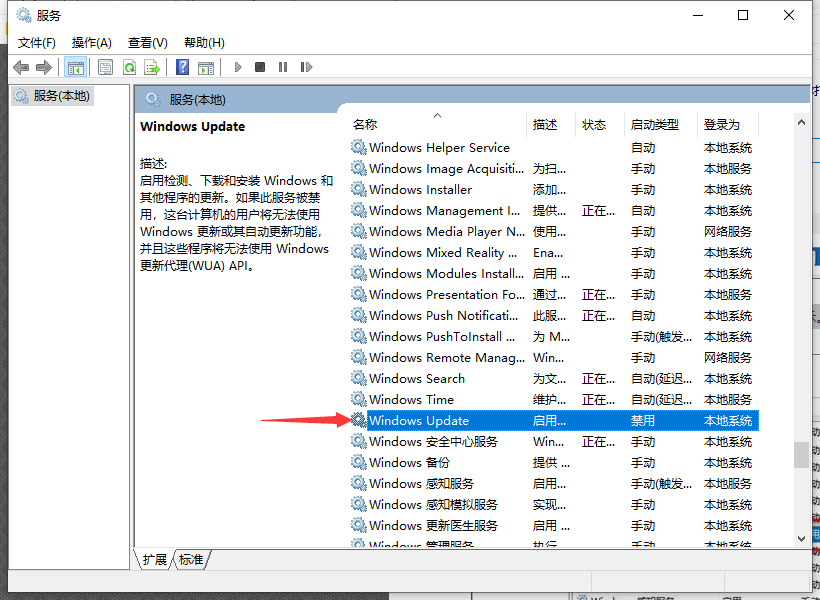Click the vertical scrollbar thumb of the service list
This screenshot has width=820, height=600.
click(801, 455)
